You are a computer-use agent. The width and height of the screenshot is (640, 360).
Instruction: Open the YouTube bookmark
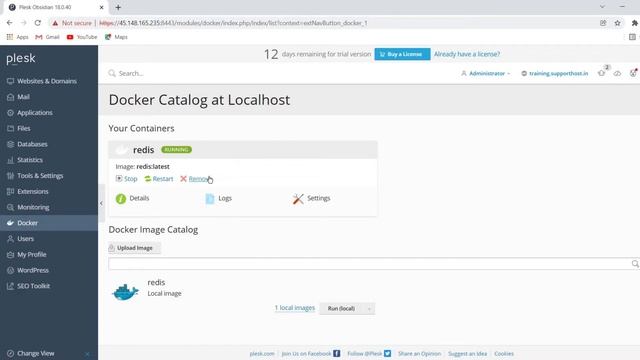[82, 37]
